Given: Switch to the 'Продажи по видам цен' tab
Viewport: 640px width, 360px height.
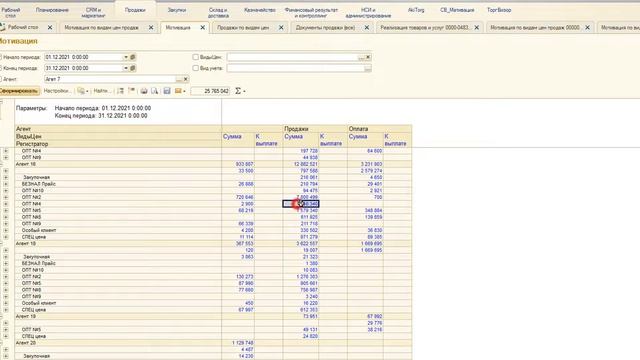Looking at the screenshot, I should [x=243, y=28].
